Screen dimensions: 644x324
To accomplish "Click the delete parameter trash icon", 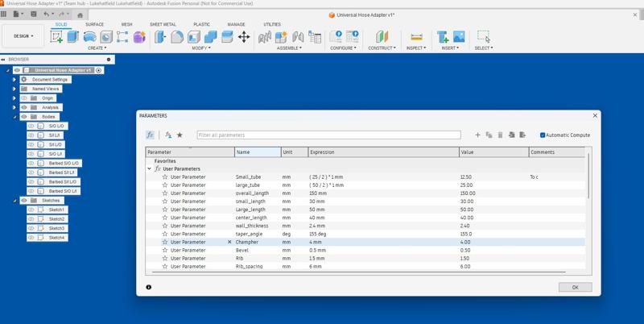I will tap(500, 135).
